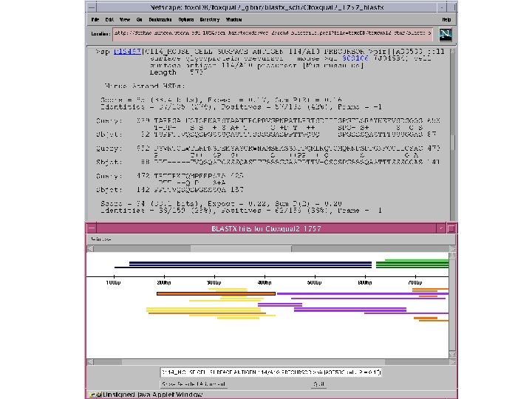Viewport: 532px width, 399px height.
Task: Click the small orange hit bar at lower right
Action: tap(426, 318)
